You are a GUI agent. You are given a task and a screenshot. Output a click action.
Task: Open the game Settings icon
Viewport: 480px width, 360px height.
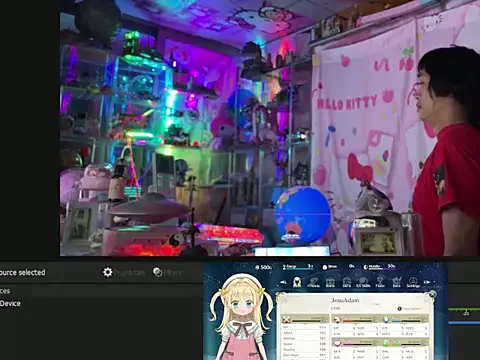tap(413, 282)
